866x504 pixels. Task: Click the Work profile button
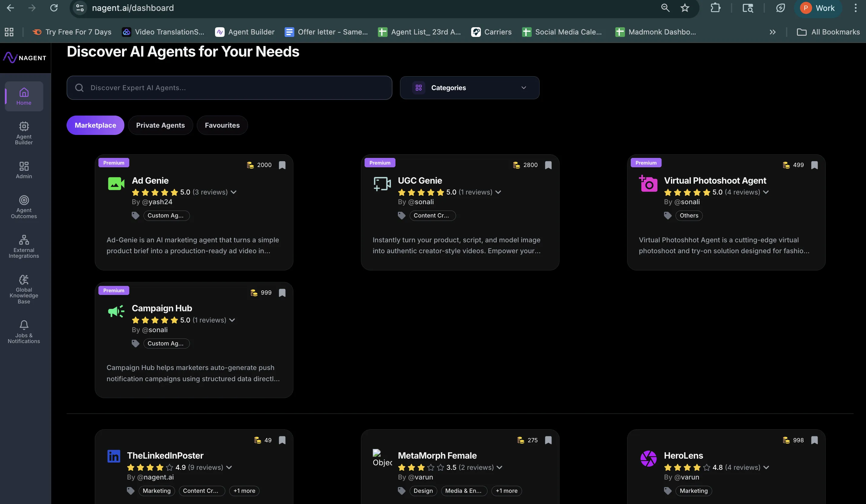(x=818, y=8)
